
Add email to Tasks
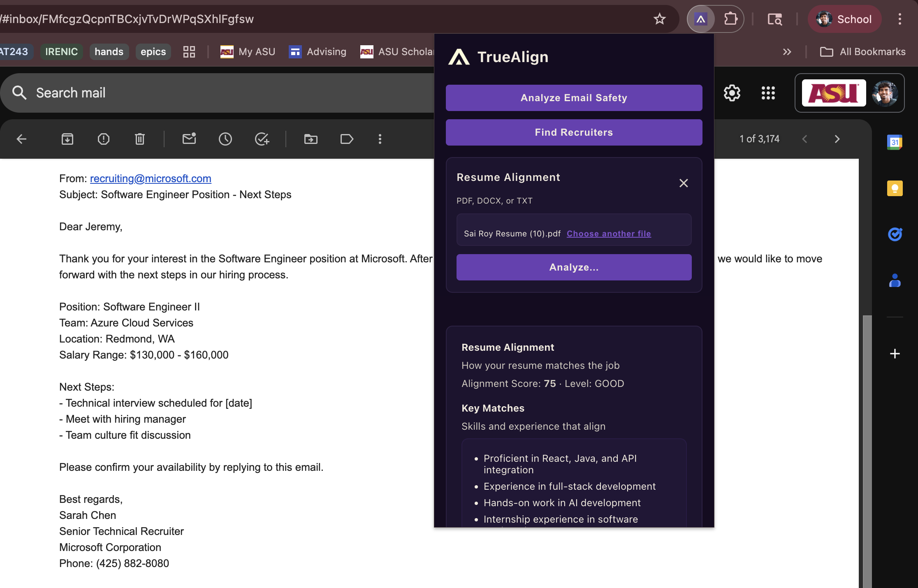(262, 139)
